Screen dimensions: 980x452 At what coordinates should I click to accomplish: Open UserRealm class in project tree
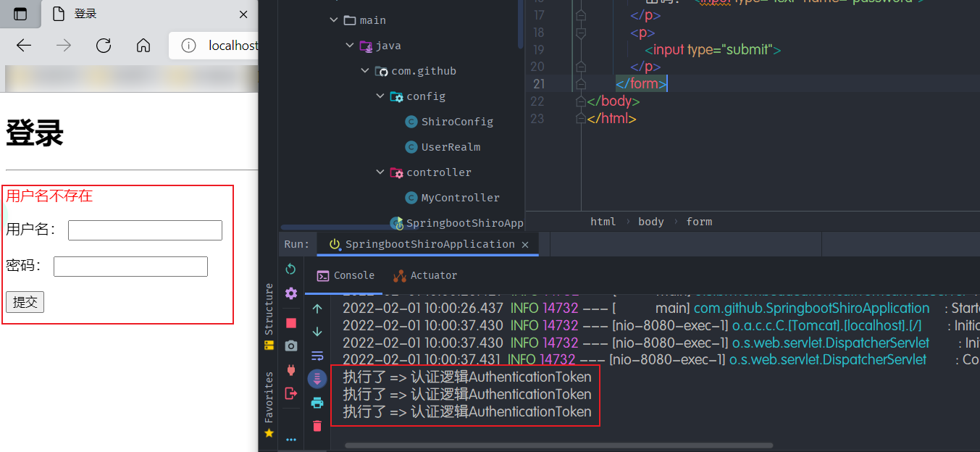tap(450, 147)
